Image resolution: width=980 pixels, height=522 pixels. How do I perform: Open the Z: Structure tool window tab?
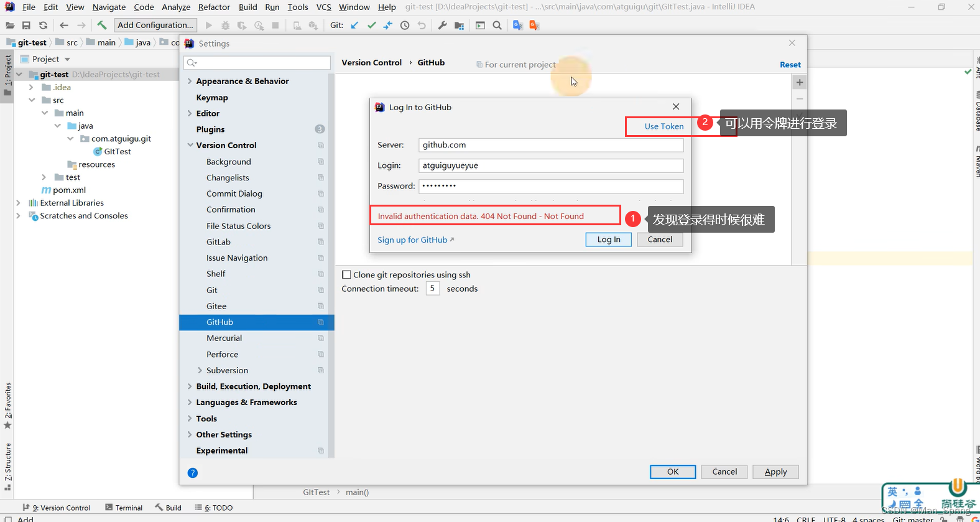(7, 467)
